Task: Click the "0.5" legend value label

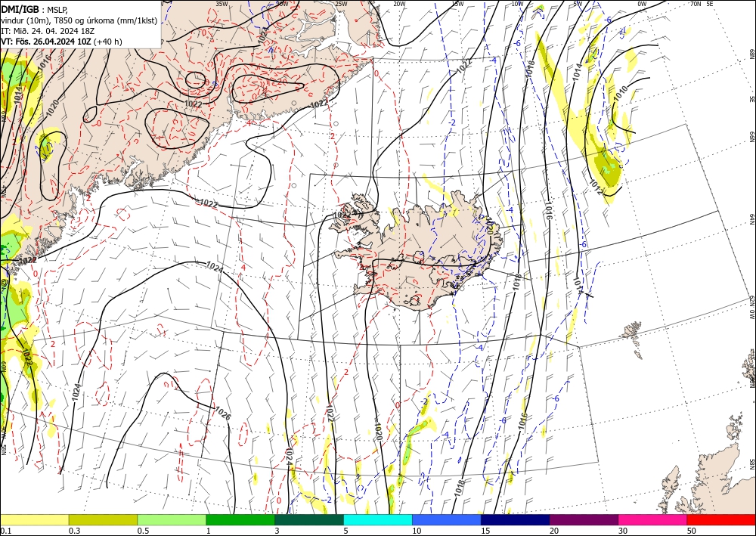Action: [143, 531]
